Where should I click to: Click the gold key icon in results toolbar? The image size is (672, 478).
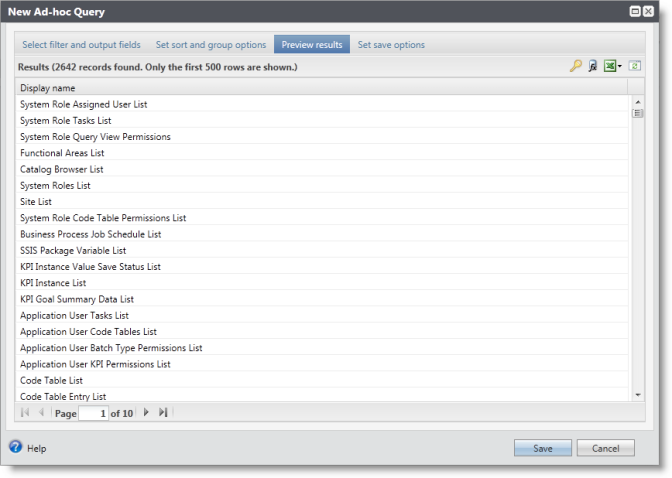[575, 66]
